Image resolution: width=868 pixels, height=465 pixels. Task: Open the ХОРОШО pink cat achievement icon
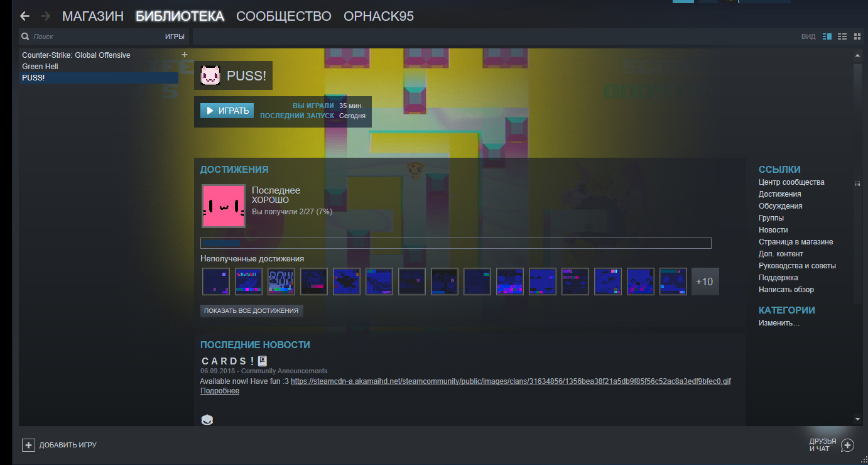[223, 206]
